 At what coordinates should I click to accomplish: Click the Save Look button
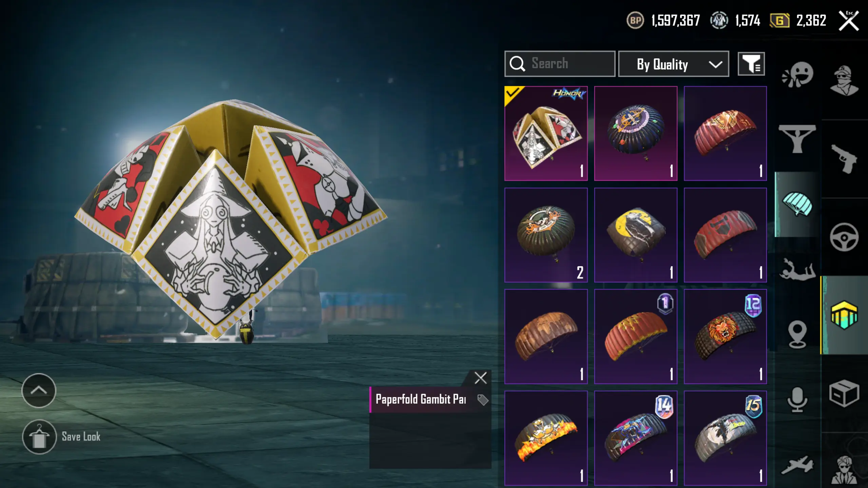62,437
